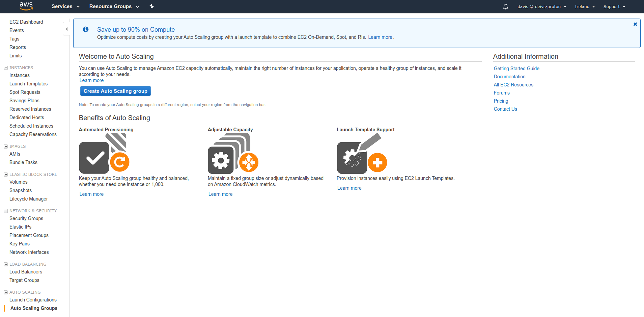The image size is (644, 317).
Task: Open Limits in the sidebar
Action: tap(16, 56)
